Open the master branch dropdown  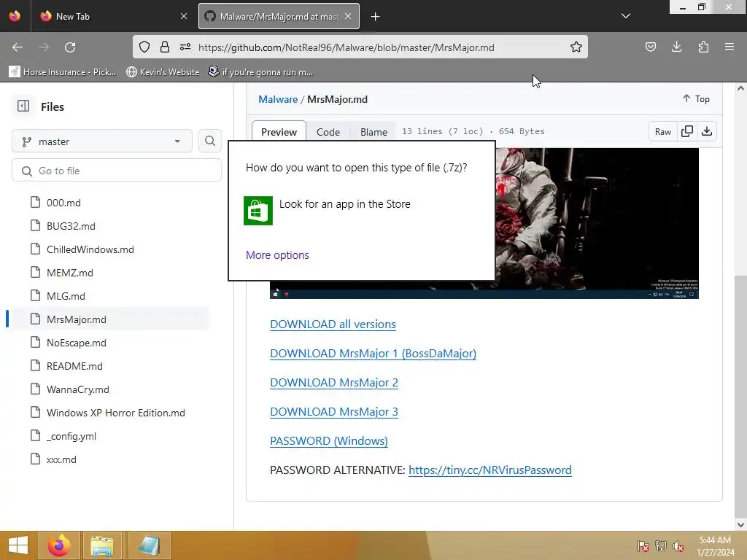(x=102, y=141)
